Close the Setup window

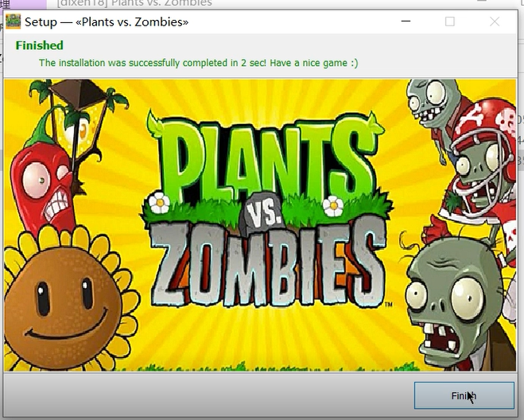495,21
